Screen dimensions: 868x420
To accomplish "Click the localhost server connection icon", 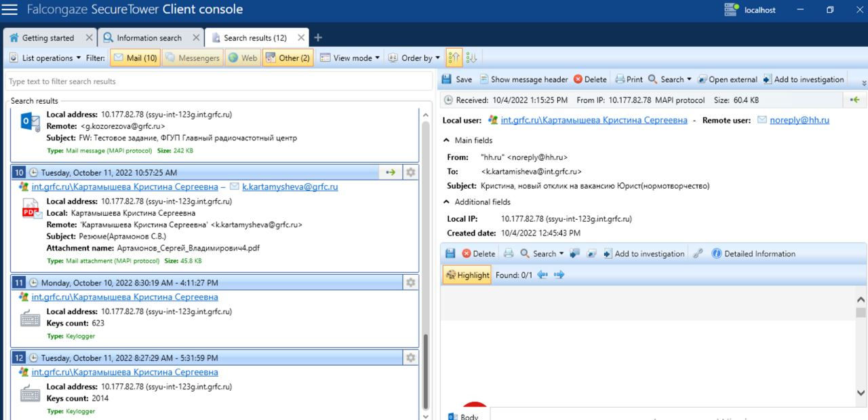I will pyautogui.click(x=731, y=9).
